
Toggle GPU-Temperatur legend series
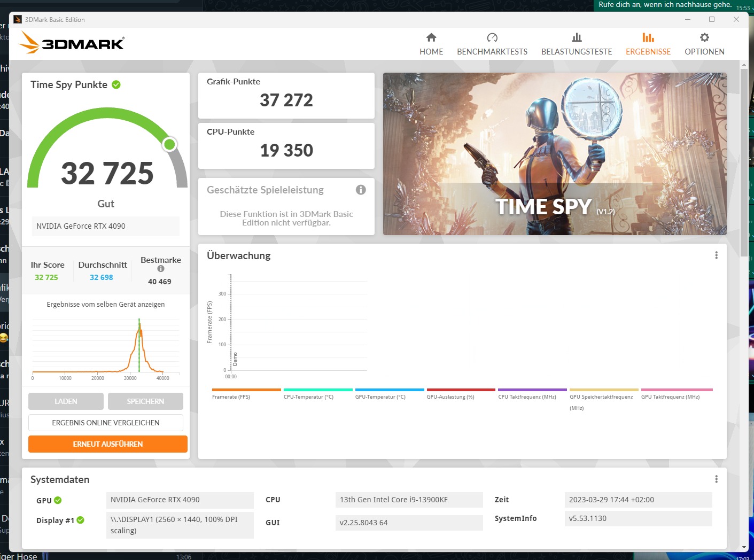point(389,394)
